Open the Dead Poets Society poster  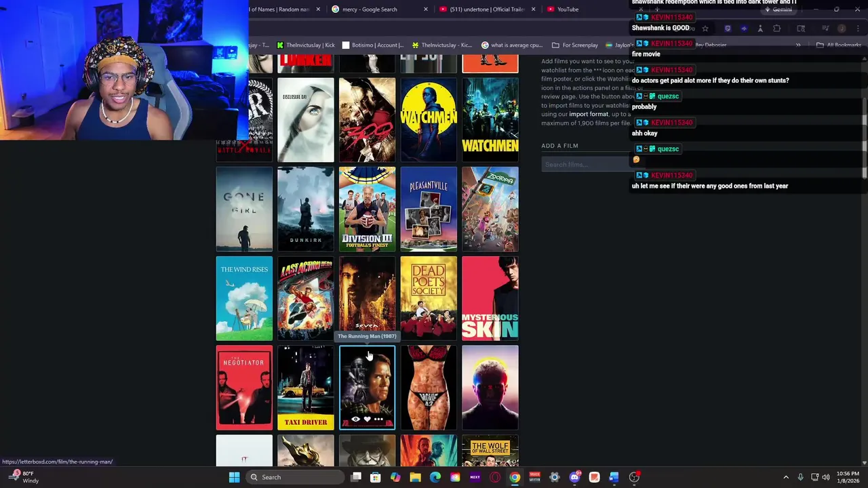point(429,298)
